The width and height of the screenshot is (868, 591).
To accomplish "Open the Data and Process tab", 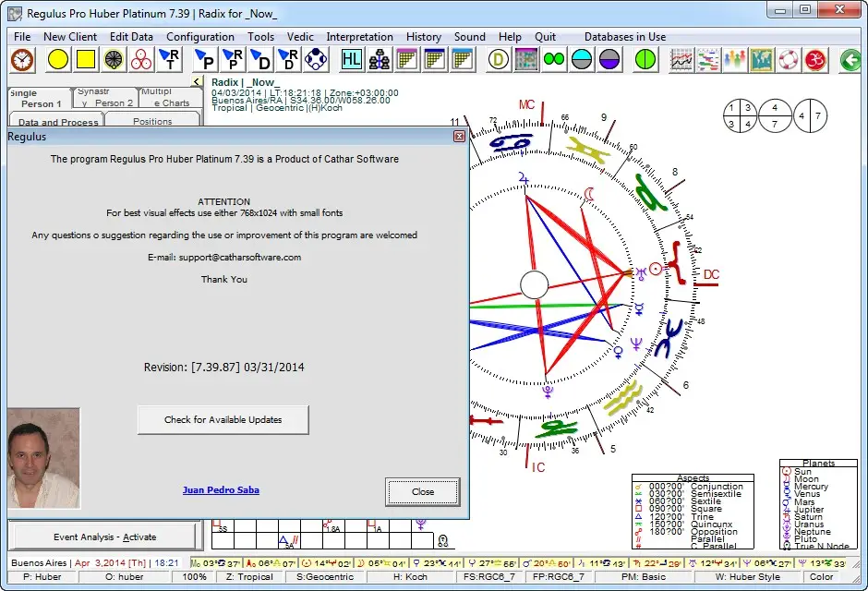I will [57, 121].
